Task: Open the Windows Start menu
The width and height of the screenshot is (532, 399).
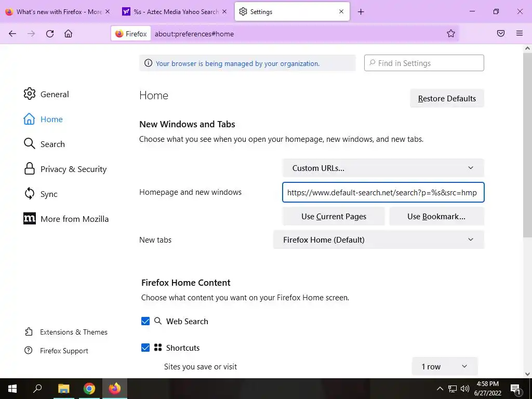Action: pos(12,389)
